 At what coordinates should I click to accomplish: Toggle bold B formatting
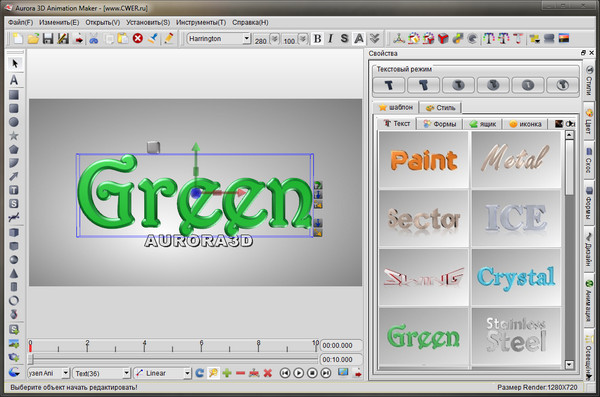click(317, 39)
